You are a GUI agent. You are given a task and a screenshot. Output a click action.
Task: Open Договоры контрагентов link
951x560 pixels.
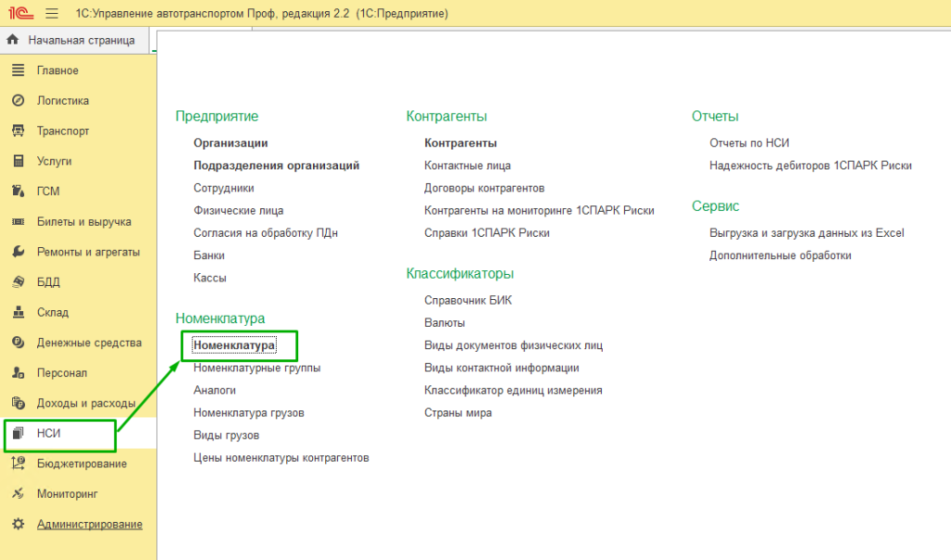tap(484, 188)
